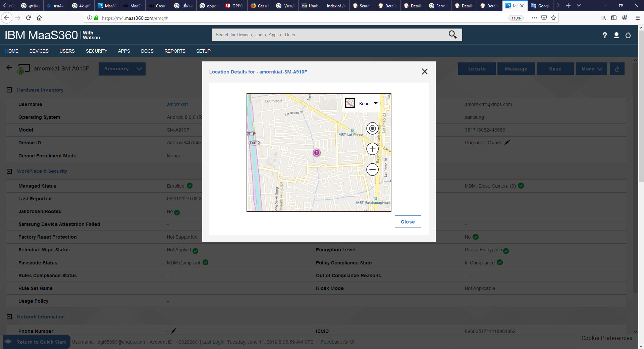The image size is (644, 349).
Task: Click the back arrow beside device name
Action: pos(9,67)
